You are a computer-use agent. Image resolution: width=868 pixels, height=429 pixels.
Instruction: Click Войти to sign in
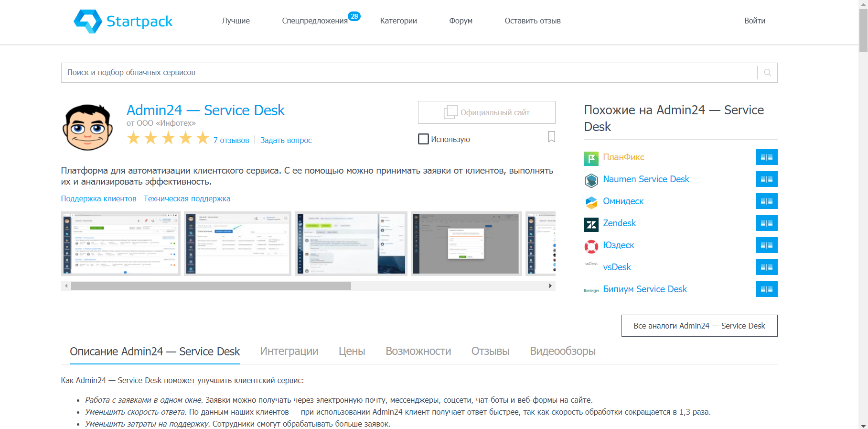[755, 21]
